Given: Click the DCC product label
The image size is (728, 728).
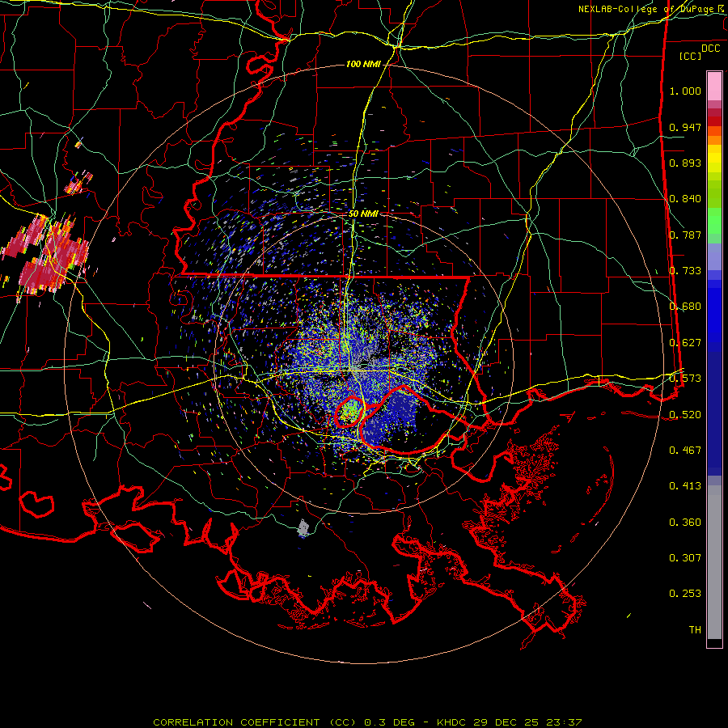Looking at the screenshot, I should click(x=710, y=49).
